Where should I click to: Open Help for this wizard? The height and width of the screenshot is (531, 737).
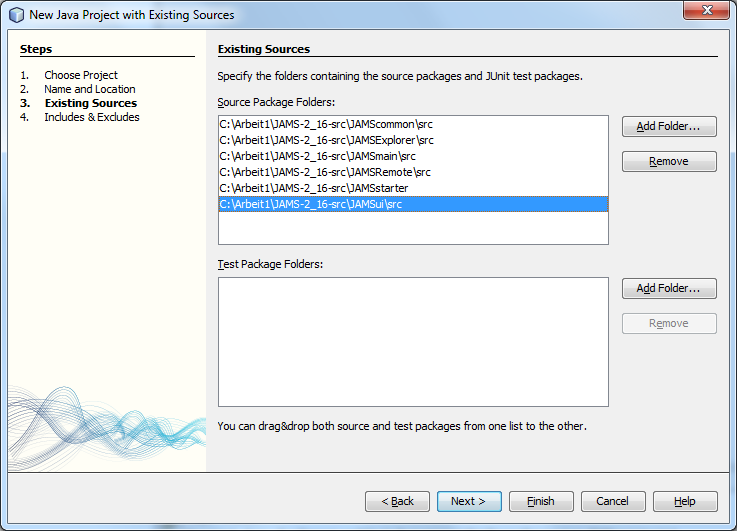click(x=685, y=501)
